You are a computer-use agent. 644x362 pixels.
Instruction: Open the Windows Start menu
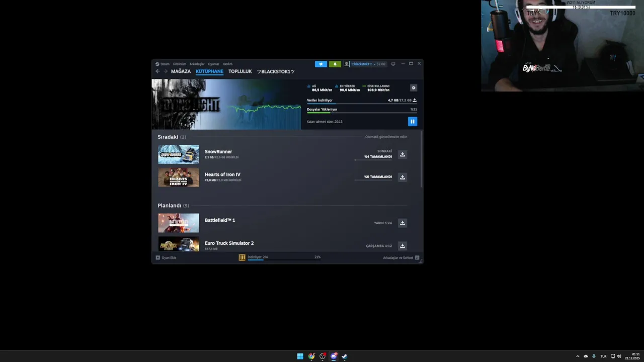point(300,356)
